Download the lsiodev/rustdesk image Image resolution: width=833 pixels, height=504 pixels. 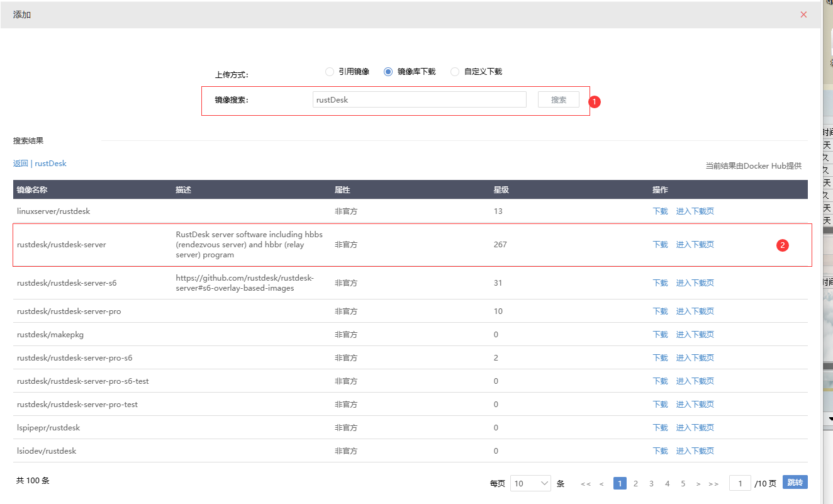click(x=660, y=451)
